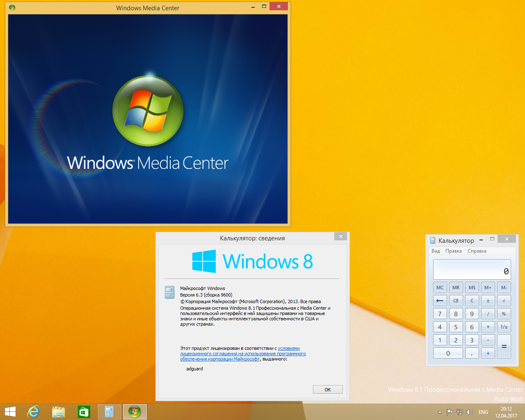The height and width of the screenshot is (420, 525).
Task: Switch to Calculator taskbar icon
Action: pyautogui.click(x=109, y=412)
